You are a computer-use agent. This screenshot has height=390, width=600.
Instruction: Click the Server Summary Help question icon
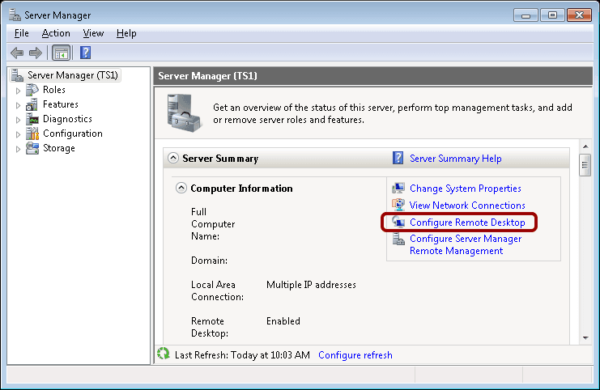398,158
